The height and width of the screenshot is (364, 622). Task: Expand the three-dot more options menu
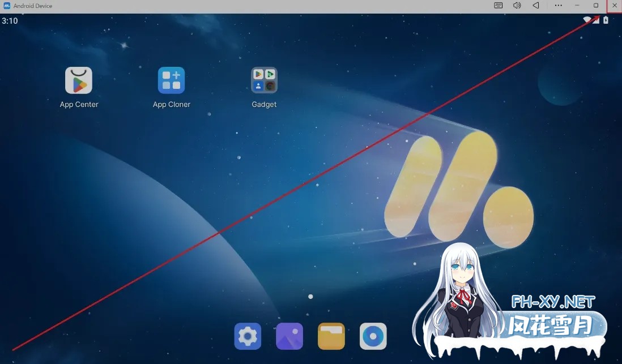tap(558, 6)
